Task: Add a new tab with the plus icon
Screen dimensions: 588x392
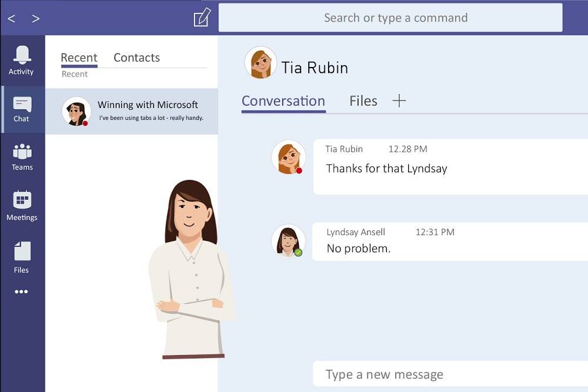Action: 399,100
